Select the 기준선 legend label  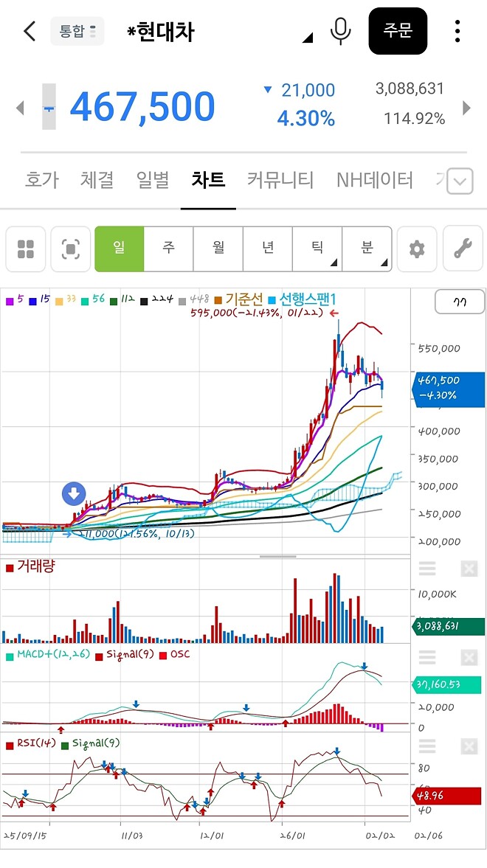[x=243, y=299]
